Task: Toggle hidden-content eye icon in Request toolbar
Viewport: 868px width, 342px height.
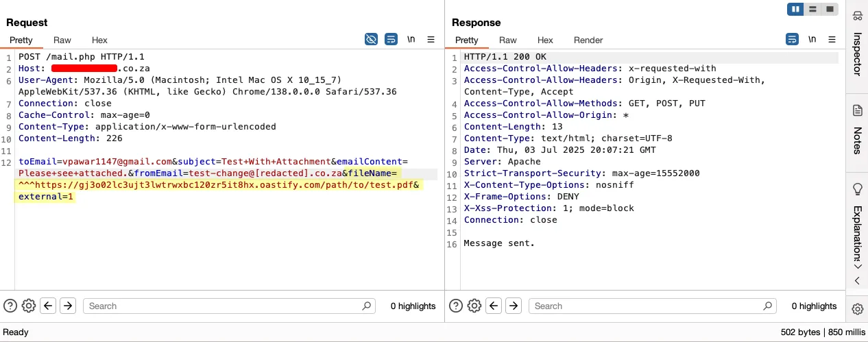Action: pos(371,40)
